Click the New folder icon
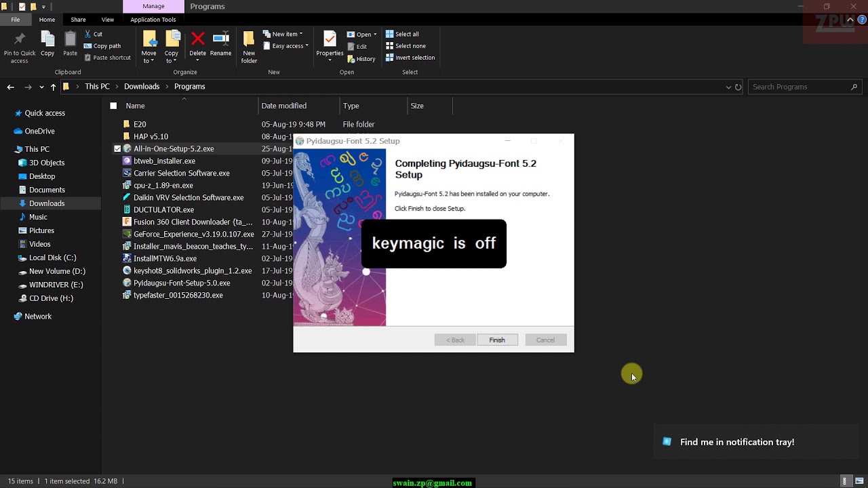The height and width of the screenshot is (488, 868). [x=249, y=39]
